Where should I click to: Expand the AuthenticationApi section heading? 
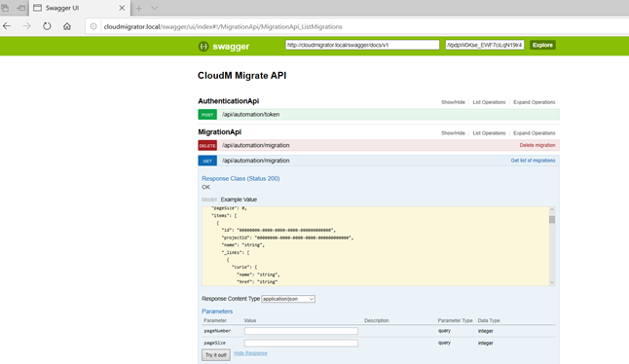click(x=228, y=101)
